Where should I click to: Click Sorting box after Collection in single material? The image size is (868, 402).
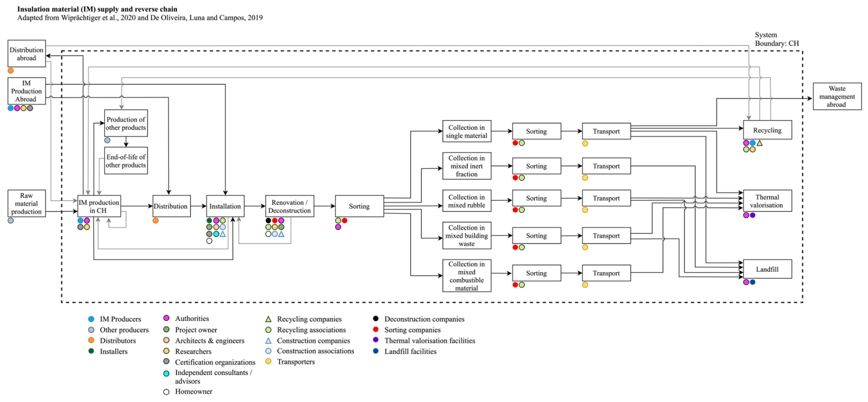[x=536, y=131]
